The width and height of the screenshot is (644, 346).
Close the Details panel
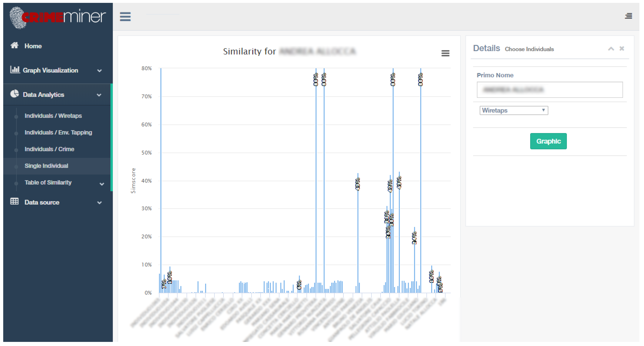[x=622, y=49]
